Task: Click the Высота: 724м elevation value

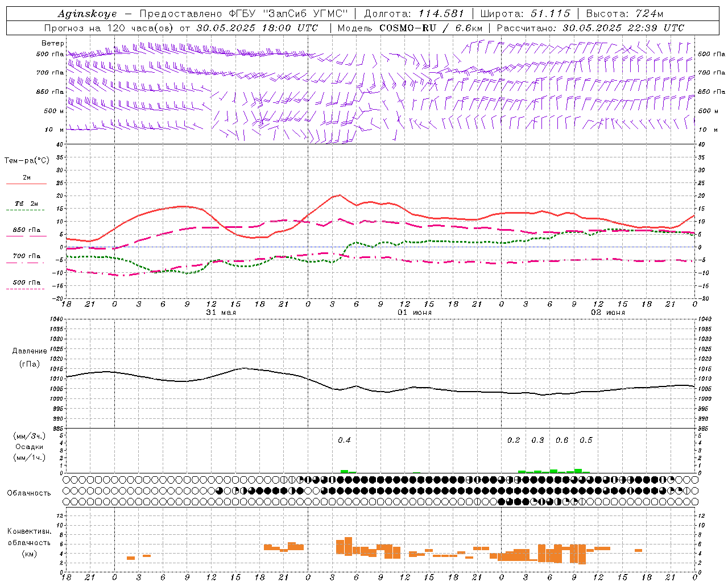Action: coord(624,14)
